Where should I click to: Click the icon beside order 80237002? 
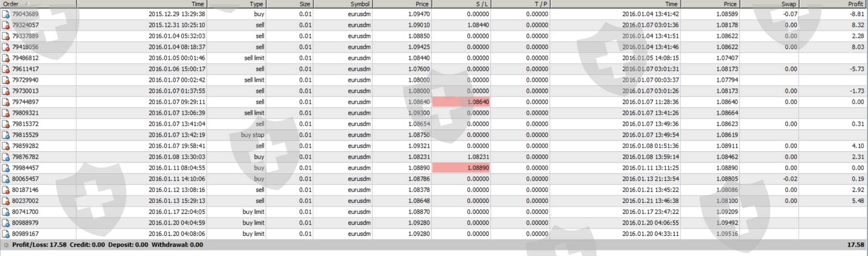[x=6, y=201]
